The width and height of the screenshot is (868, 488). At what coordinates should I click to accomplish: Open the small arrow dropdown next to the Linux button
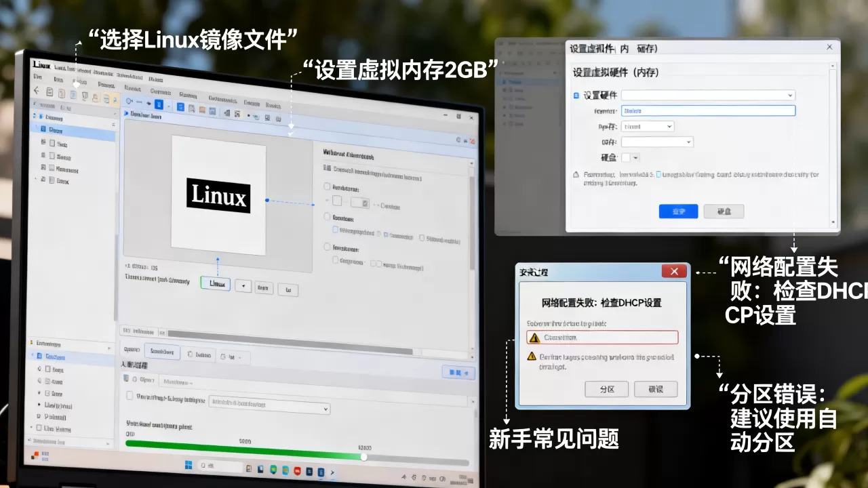tap(243, 286)
